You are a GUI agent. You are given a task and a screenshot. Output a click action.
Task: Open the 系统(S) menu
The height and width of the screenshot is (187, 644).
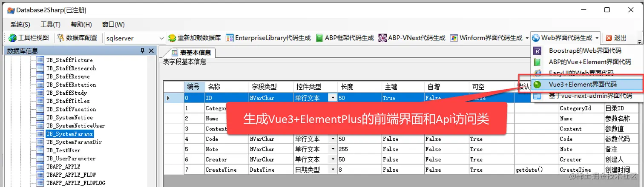(20, 24)
